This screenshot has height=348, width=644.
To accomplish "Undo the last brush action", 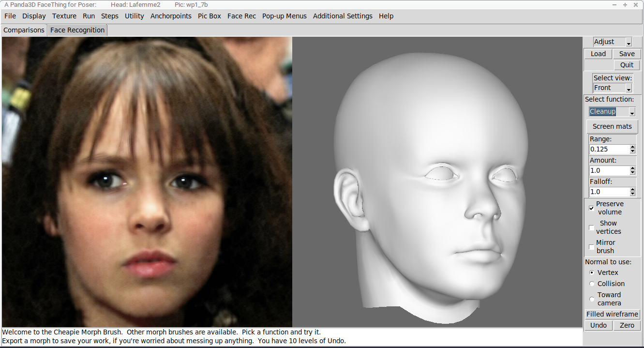I will 599,325.
